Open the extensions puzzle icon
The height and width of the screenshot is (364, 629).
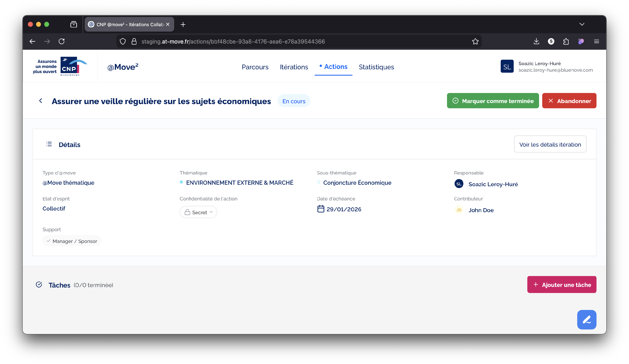pyautogui.click(x=566, y=41)
